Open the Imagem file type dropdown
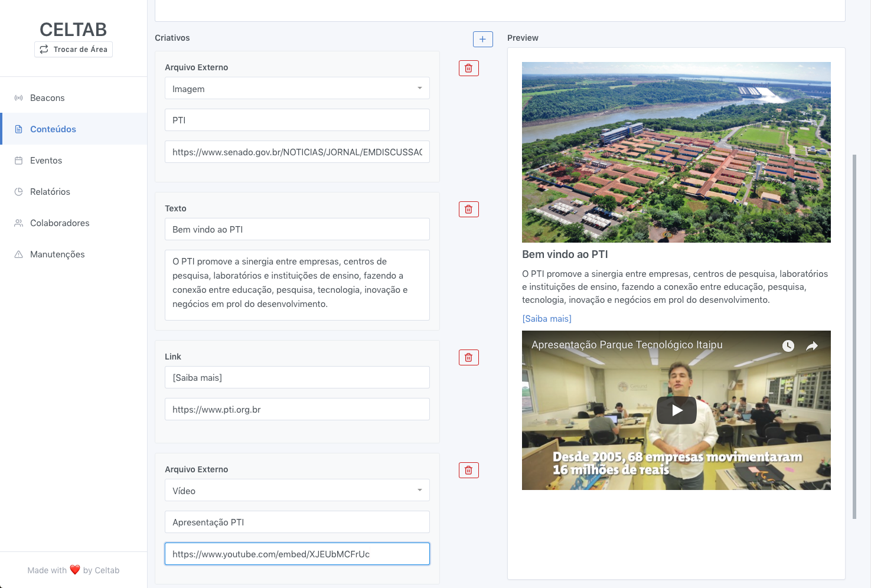 297,89
